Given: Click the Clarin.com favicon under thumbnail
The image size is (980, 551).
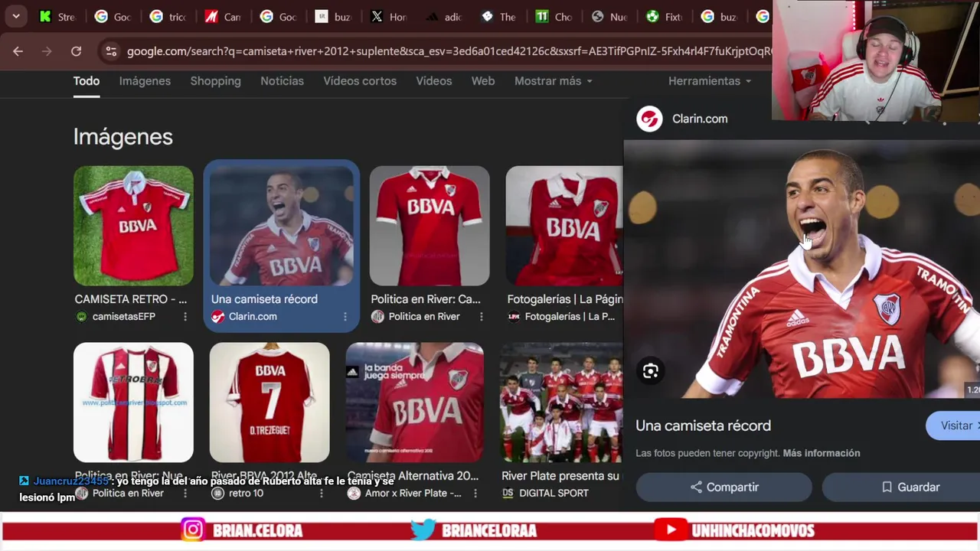Looking at the screenshot, I should coord(217,317).
